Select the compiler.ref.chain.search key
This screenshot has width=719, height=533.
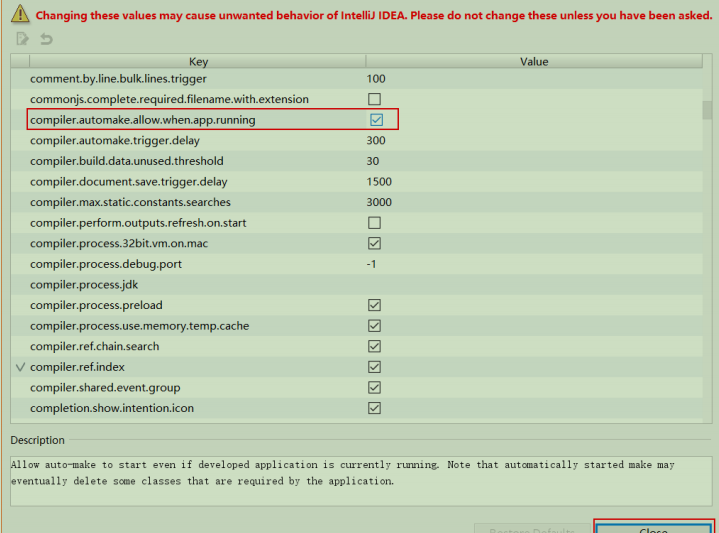(x=94, y=347)
